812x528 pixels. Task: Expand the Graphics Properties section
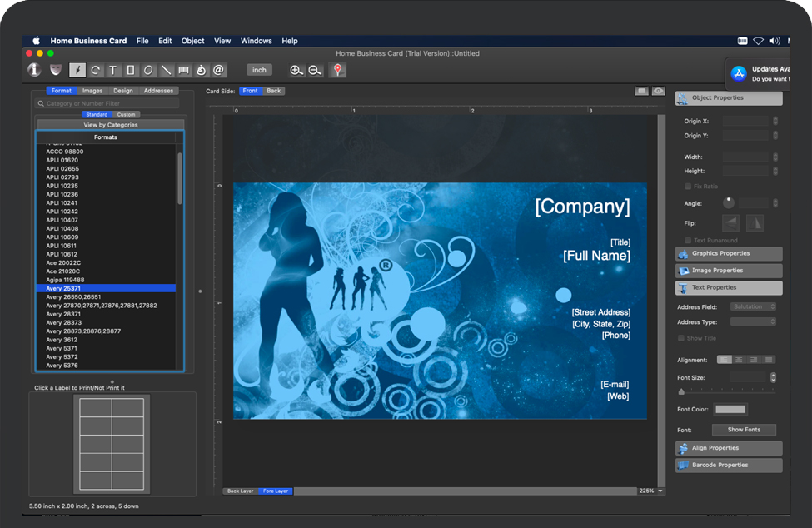729,253
